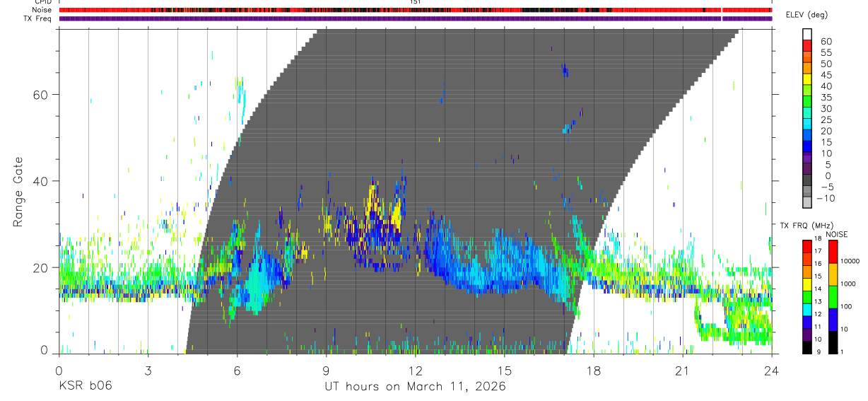
Task: Click the ELEV color bar label '45'
Action: (x=826, y=76)
